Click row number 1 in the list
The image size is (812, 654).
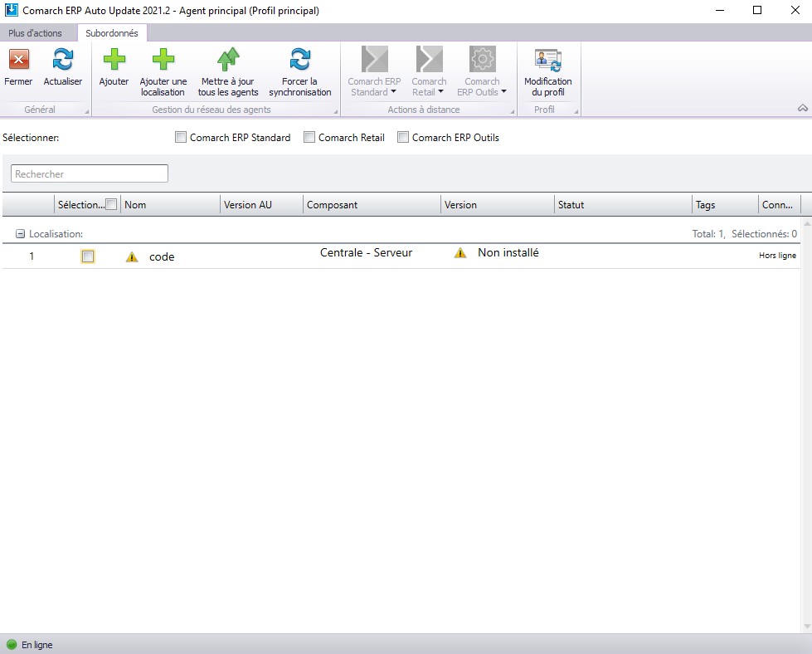[32, 256]
